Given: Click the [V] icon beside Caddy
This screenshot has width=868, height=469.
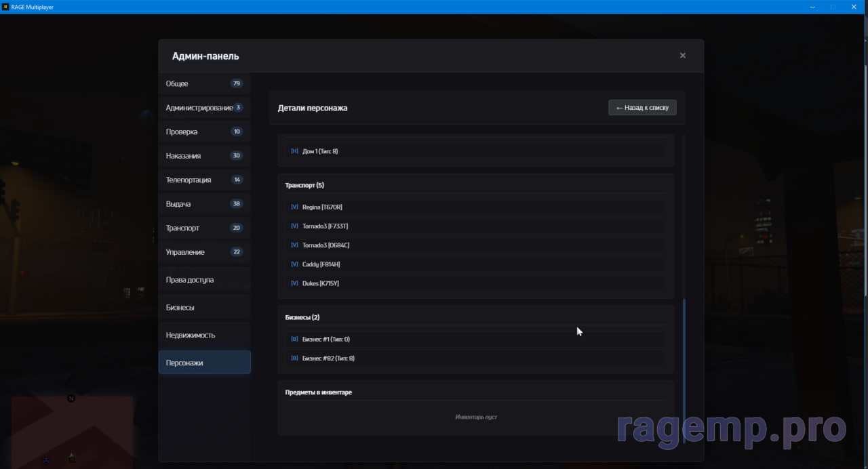Looking at the screenshot, I should click(x=294, y=264).
